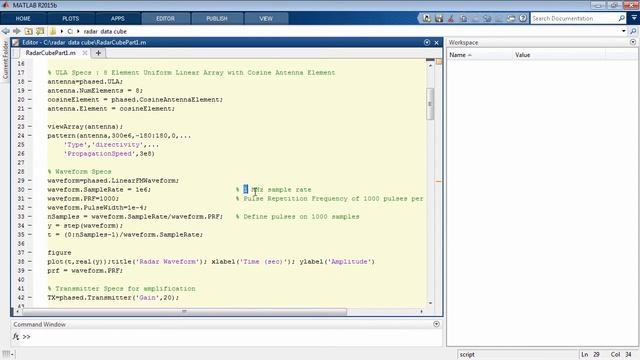The image size is (640, 360).
Task: Click the Browse for Folder icon
Action: (x=40, y=31)
